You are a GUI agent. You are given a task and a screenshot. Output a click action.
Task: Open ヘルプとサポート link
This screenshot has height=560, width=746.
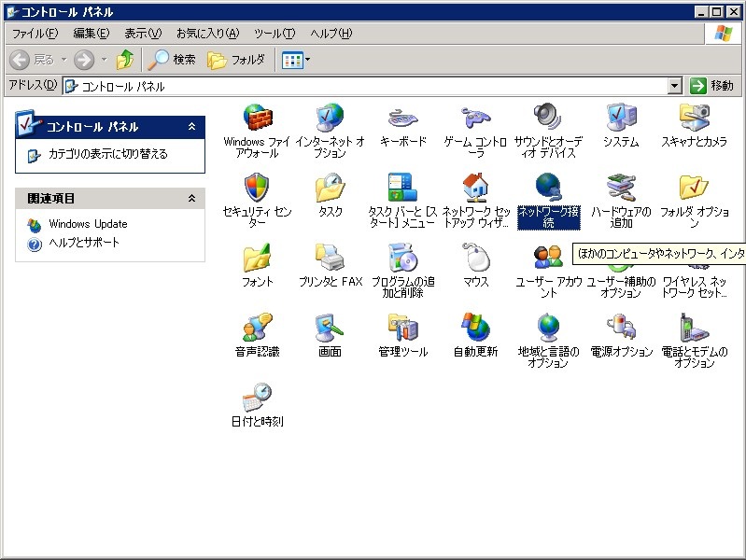(84, 243)
